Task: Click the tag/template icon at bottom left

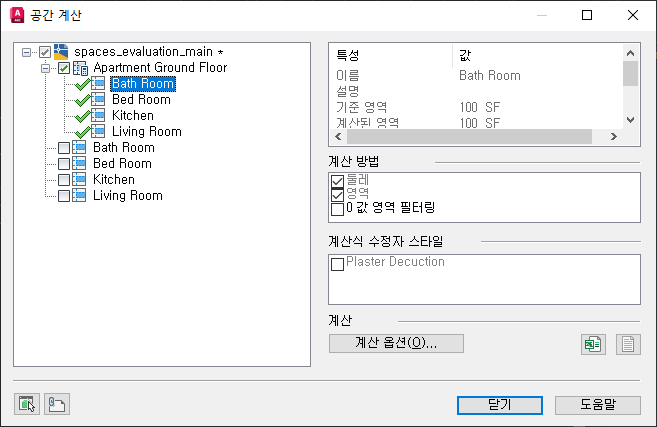Action: (57, 404)
